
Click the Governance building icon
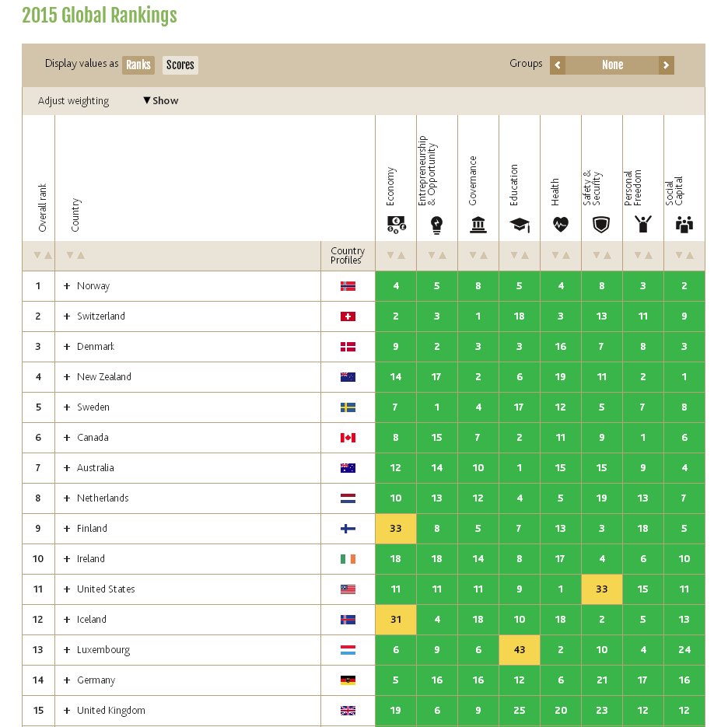pos(478,225)
